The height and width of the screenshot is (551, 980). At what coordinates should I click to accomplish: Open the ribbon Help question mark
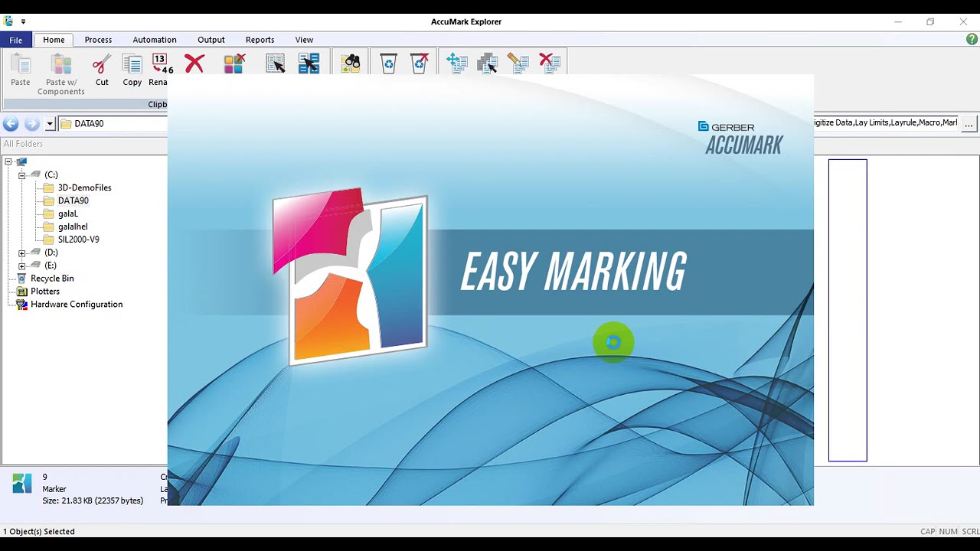972,39
